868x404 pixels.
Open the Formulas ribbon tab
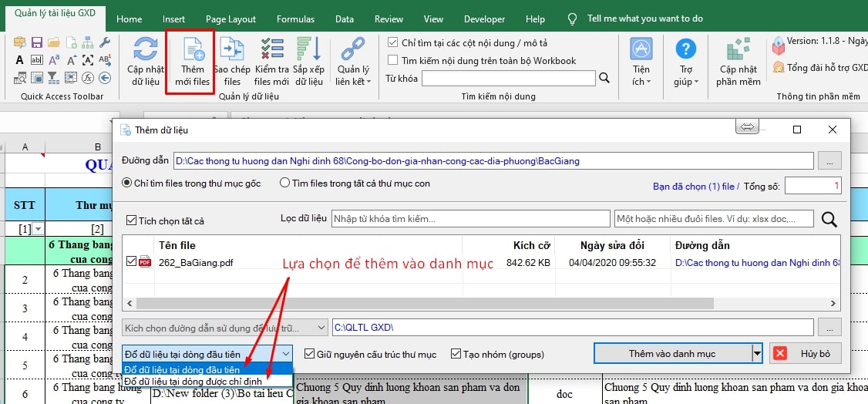click(296, 19)
